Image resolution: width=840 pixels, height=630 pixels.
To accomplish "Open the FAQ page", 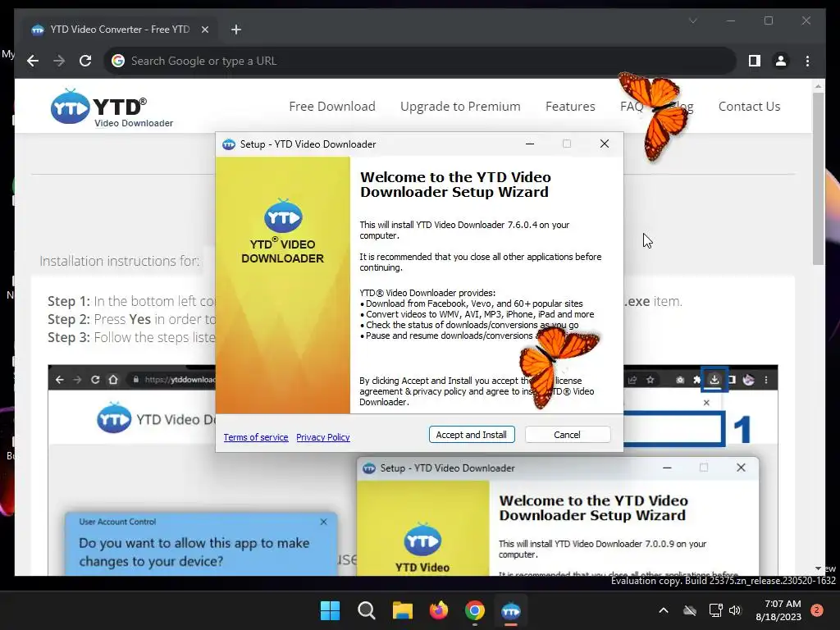I will point(632,106).
